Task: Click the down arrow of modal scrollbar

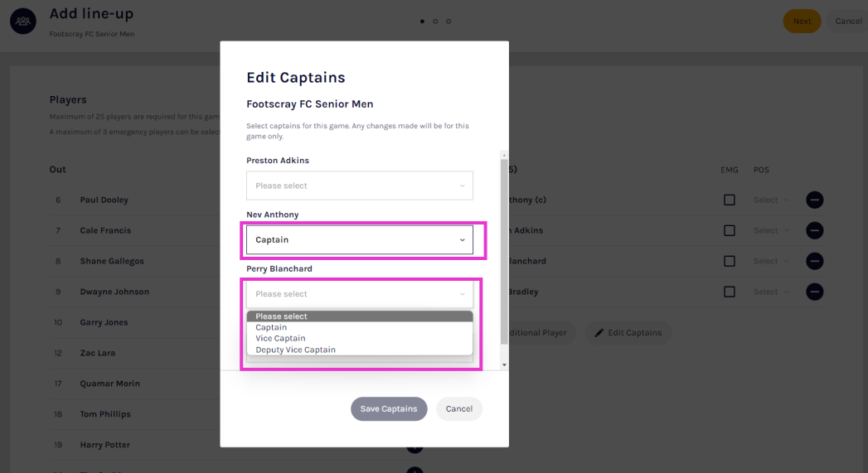Action: [503, 364]
